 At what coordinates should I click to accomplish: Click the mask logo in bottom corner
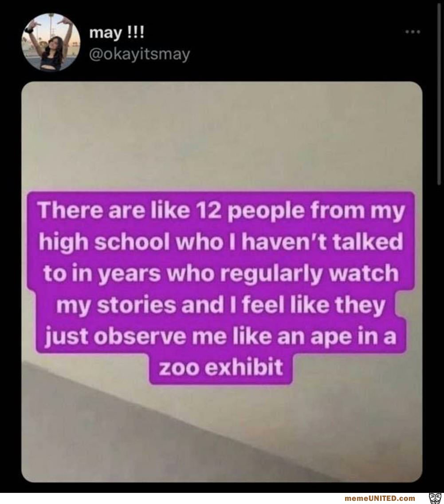tap(434, 498)
